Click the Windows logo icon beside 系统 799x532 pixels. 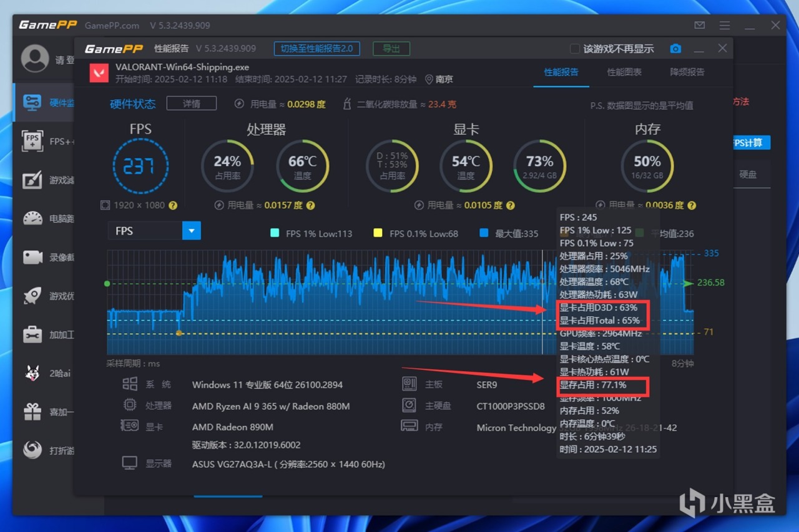pyautogui.click(x=130, y=384)
